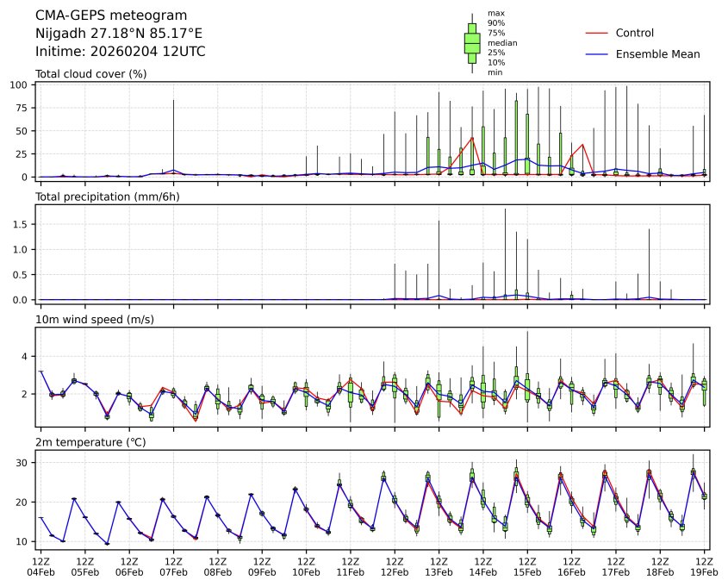This screenshot has width=728, height=587.
Task: Click the Initime: 20260204 12UTC text
Action: pos(120,52)
